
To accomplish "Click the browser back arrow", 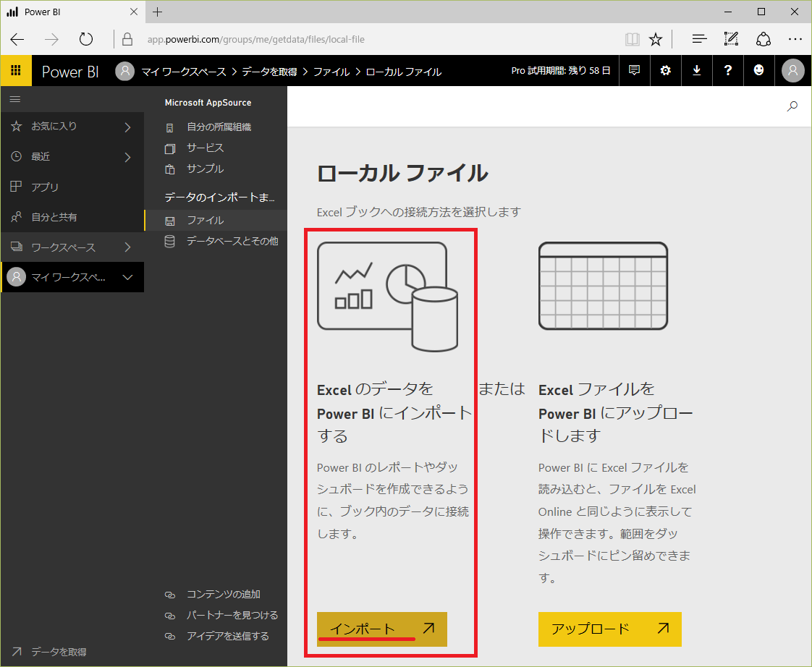I will tap(17, 39).
